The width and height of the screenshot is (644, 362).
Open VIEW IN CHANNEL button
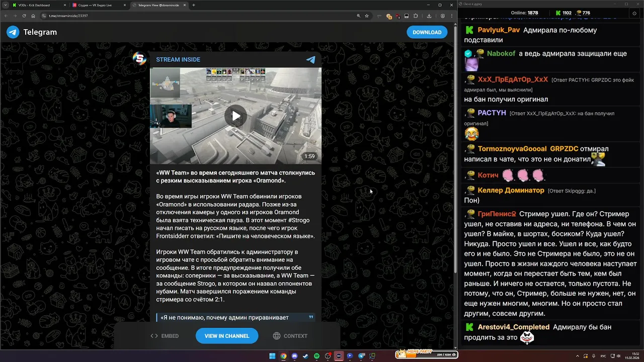[x=227, y=336]
